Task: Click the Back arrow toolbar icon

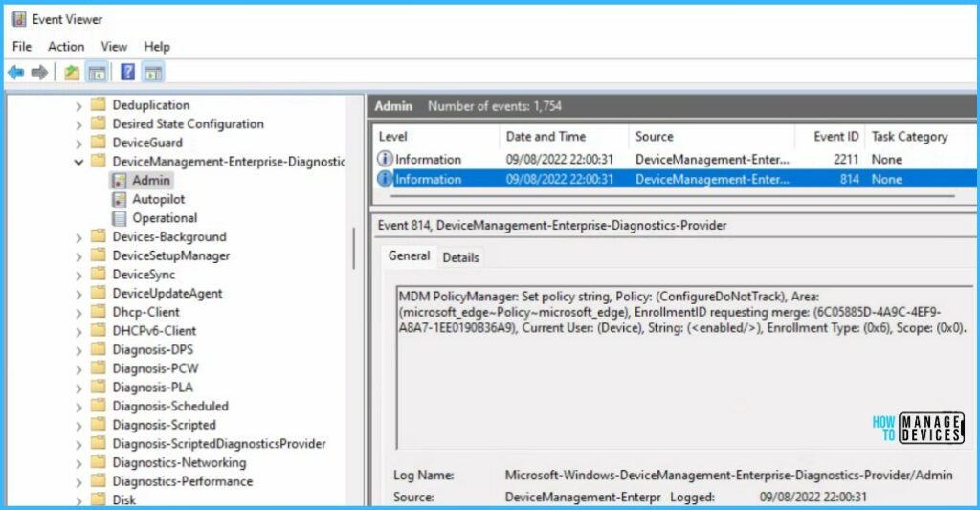Action: coord(15,73)
